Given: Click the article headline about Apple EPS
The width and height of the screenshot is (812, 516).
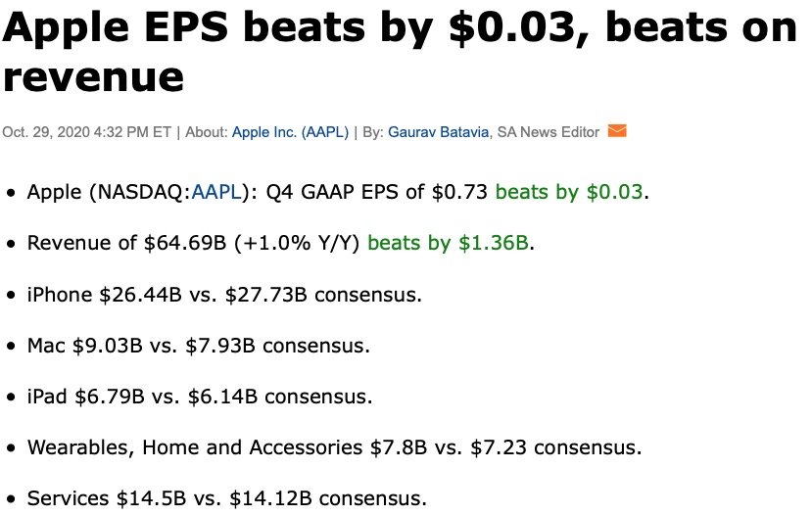Looking at the screenshot, I should 400,30.
